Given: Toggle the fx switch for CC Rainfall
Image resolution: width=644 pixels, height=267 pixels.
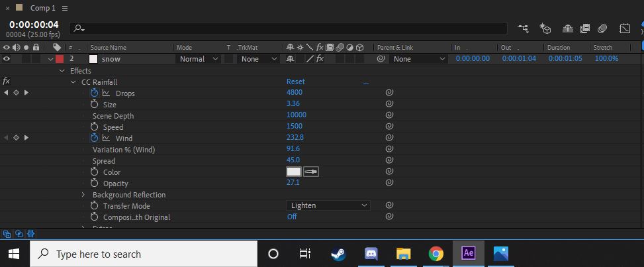Looking at the screenshot, I should 7,81.
